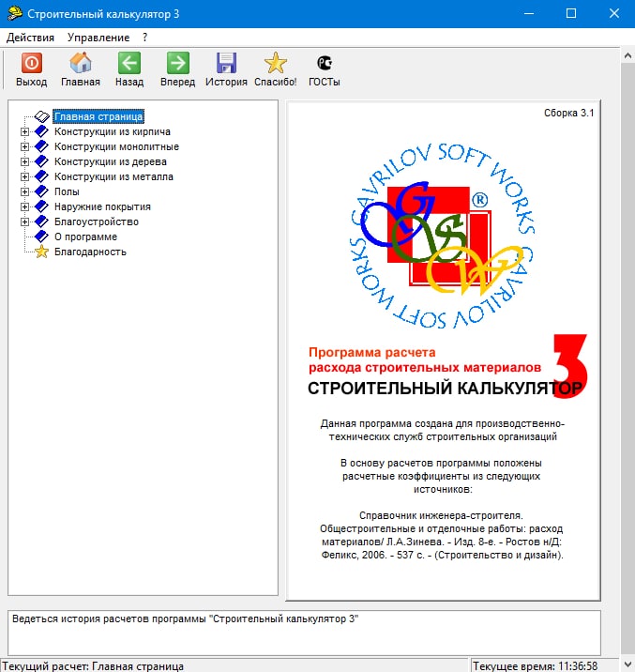Screen dimensions: 635x672
Task: Click the app hard-hat icon in title bar
Action: [x=15, y=14]
